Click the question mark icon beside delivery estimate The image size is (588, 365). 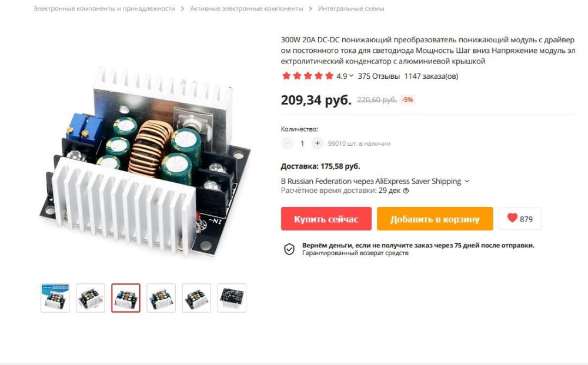pos(406,191)
